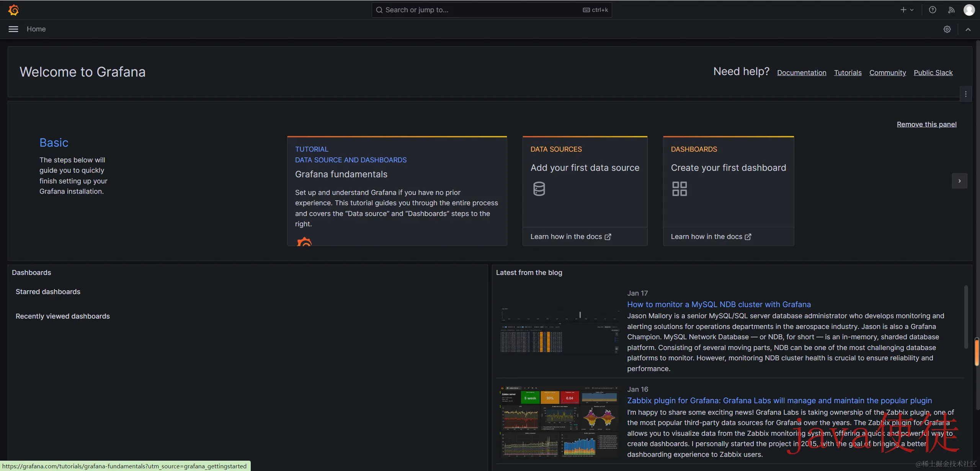Screen dimensions: 980x471
Task: Click the Dashboards panel title
Action: 31,273
